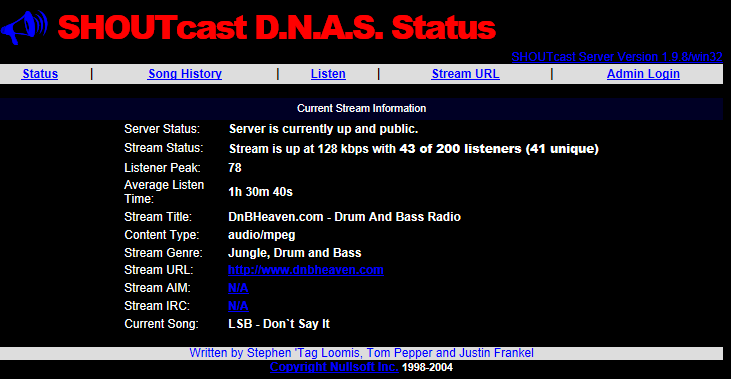Image resolution: width=731 pixels, height=379 pixels.
Task: Click 'DnBHeaven.com - Drum And Bass Radio' title
Action: (345, 217)
